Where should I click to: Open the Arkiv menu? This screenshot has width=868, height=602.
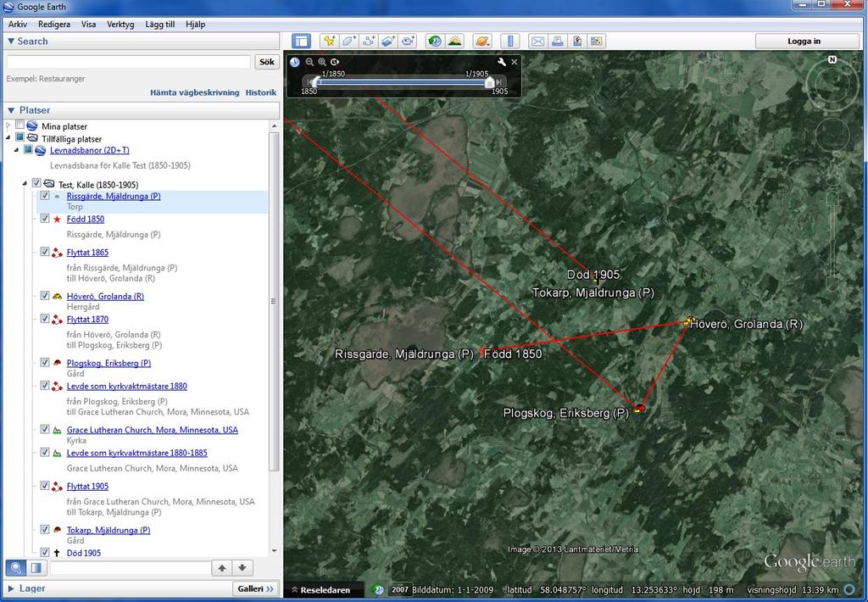(x=18, y=25)
